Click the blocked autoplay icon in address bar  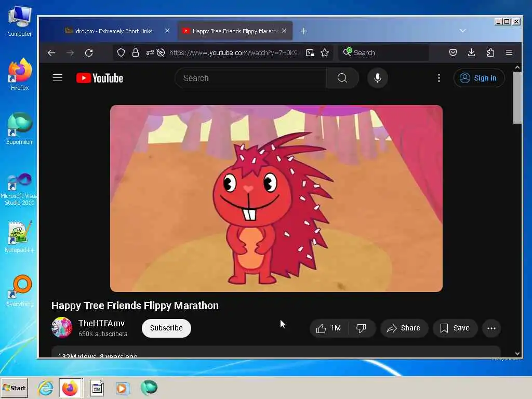pos(161,52)
